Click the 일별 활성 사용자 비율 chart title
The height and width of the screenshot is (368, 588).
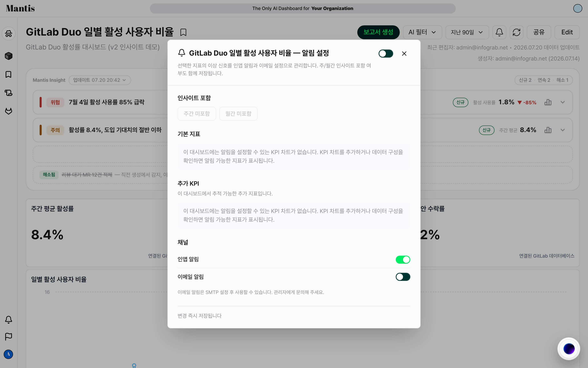point(59,279)
